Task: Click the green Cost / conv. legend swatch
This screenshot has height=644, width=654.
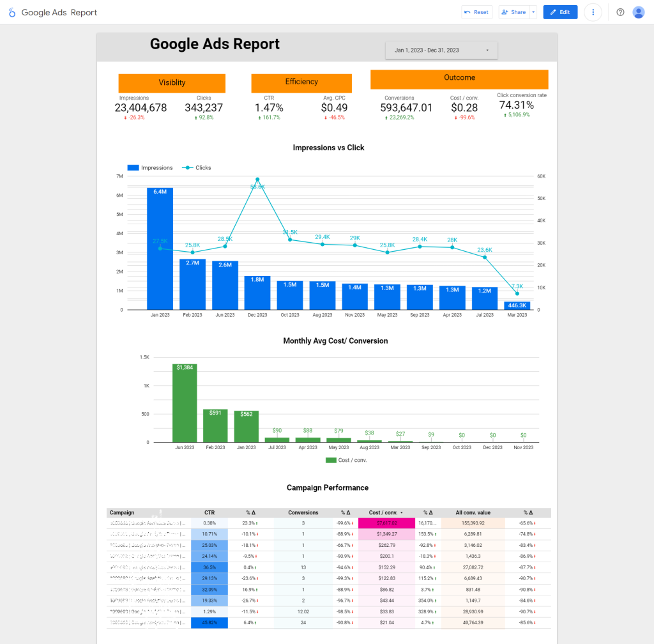Action: click(x=331, y=460)
